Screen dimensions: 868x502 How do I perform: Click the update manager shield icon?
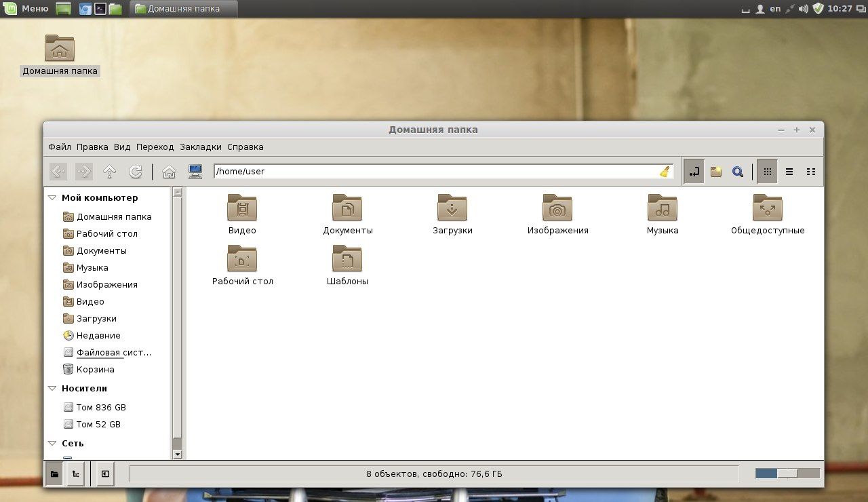(x=818, y=9)
